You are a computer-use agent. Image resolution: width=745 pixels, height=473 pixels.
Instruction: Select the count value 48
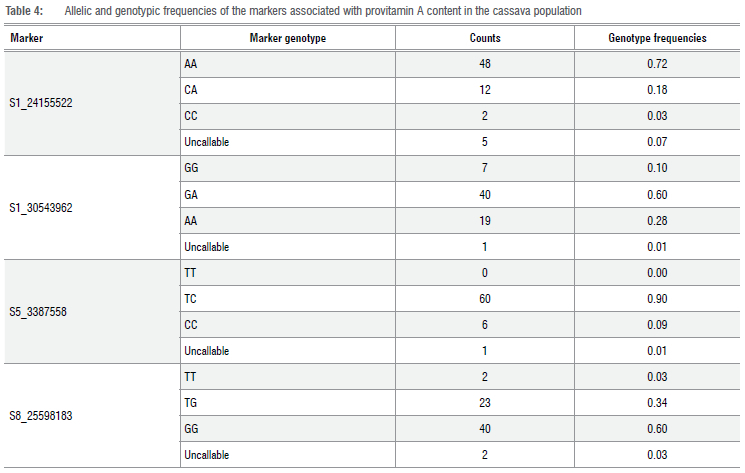click(x=485, y=64)
